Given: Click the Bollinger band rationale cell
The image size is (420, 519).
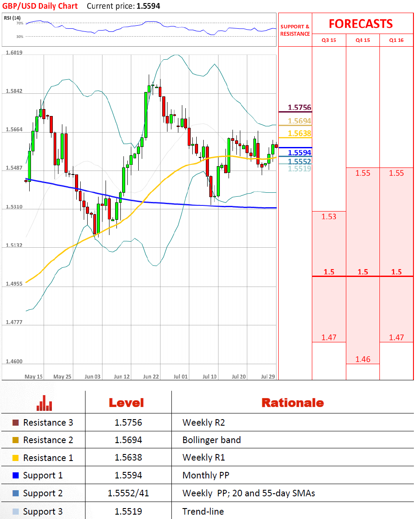Looking at the screenshot, I should (212, 440).
